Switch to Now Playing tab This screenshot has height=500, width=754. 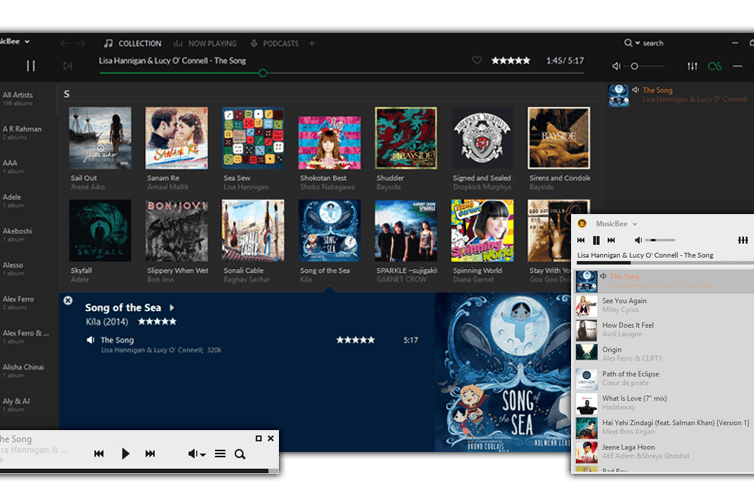click(205, 43)
